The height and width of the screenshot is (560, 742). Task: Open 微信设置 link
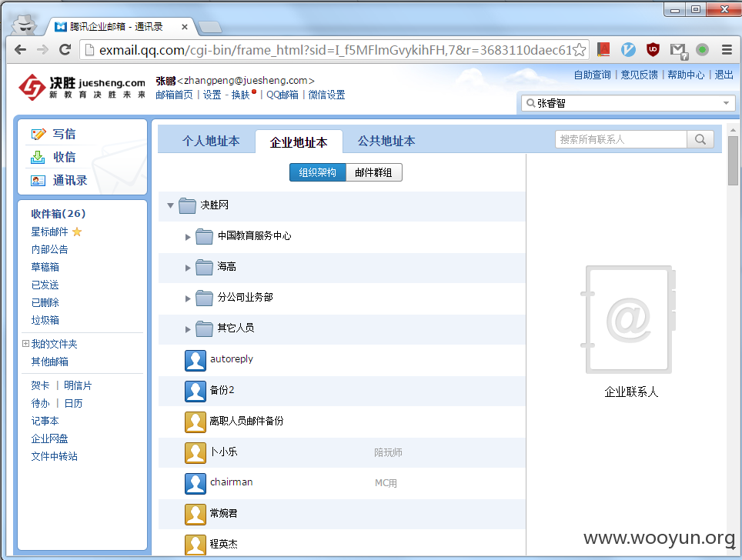(326, 95)
